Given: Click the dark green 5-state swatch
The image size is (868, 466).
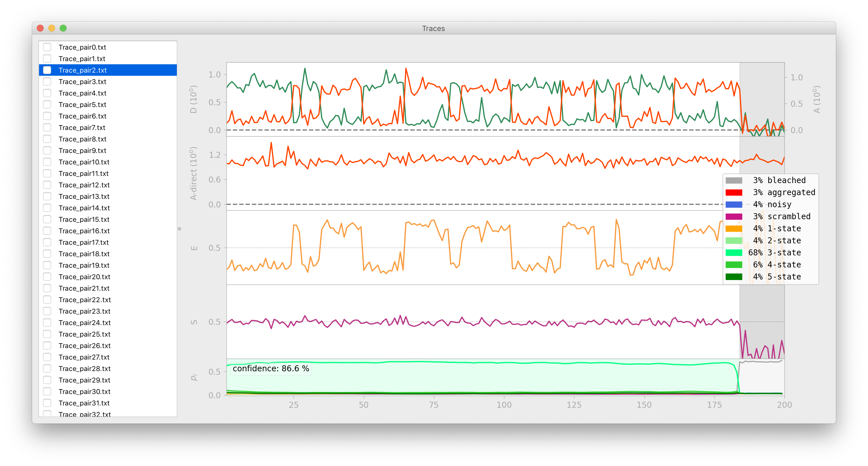Looking at the screenshot, I should click(x=734, y=277).
